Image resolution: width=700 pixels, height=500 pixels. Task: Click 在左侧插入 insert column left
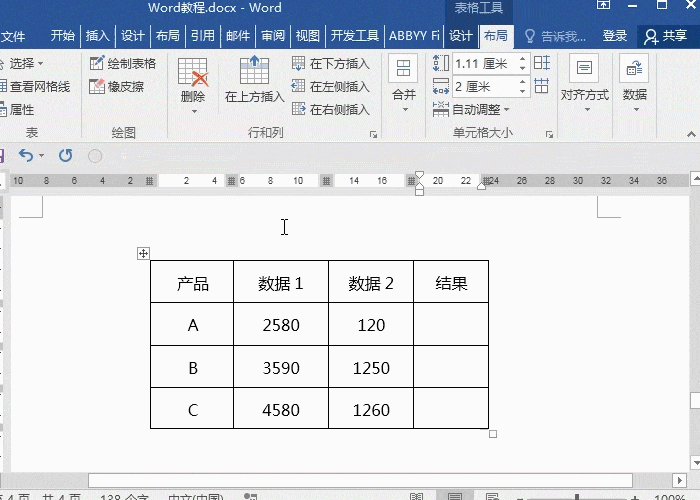[331, 86]
